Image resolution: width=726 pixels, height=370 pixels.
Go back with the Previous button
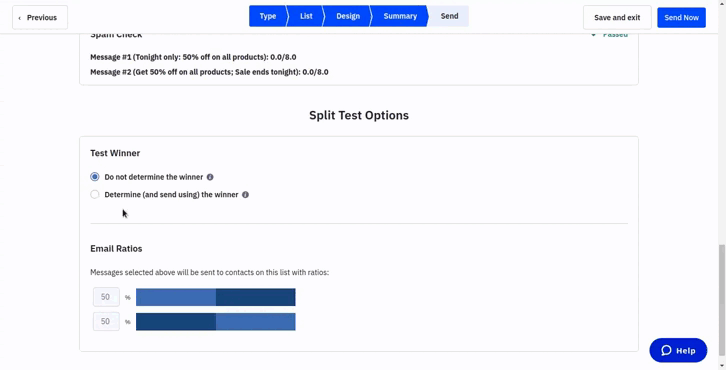click(40, 18)
